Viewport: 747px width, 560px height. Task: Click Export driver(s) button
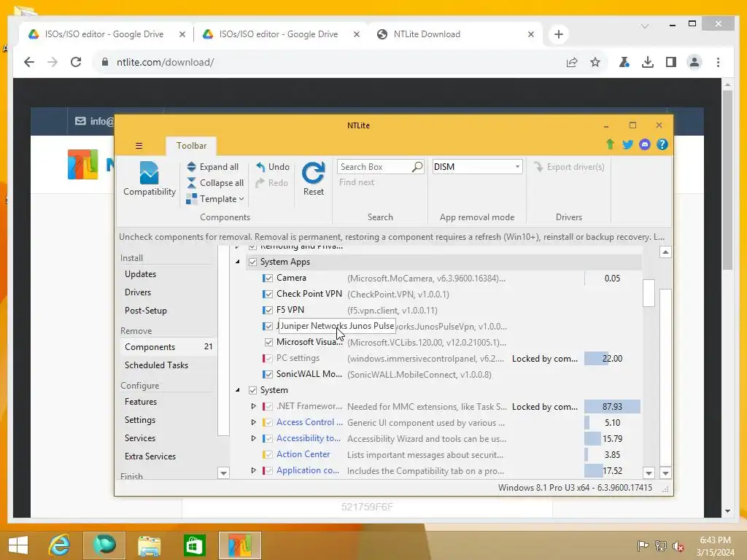pos(569,167)
